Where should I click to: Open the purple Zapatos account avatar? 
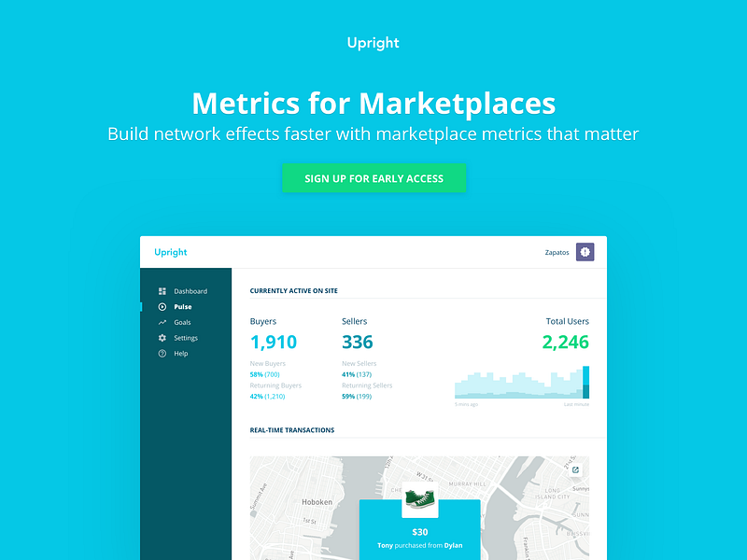click(585, 252)
